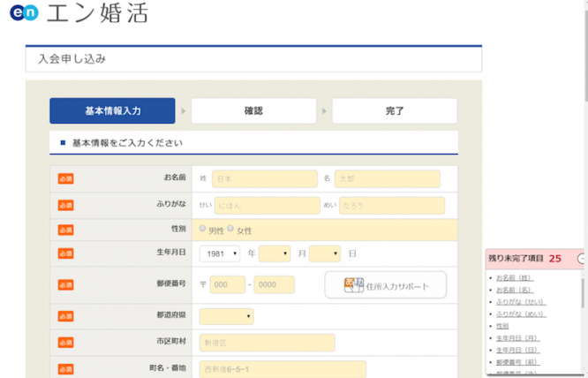Image resolution: width=588 pixels, height=378 pixels.
Task: Focus the postal code second part field
Action: click(274, 284)
